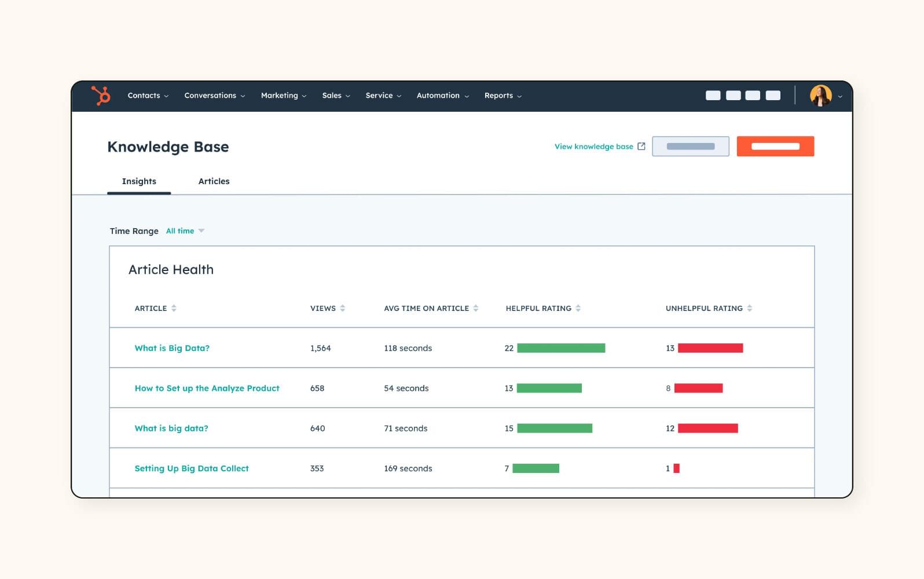Click the orange primary button in header
This screenshot has width=924, height=579.
pos(775,146)
